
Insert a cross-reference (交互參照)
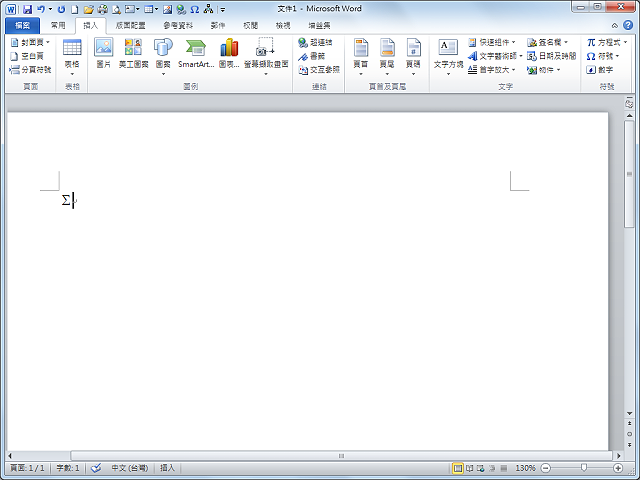[x=319, y=70]
